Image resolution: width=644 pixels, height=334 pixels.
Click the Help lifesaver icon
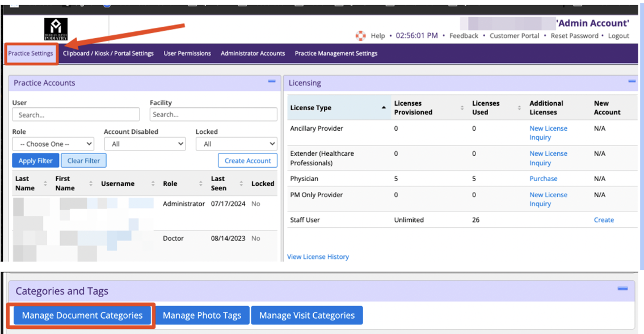[x=360, y=36]
